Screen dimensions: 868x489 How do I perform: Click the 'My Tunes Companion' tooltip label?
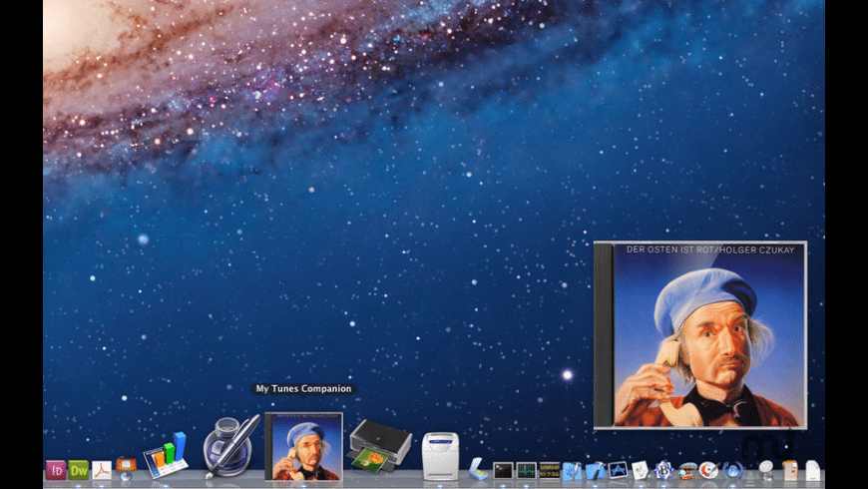(x=303, y=389)
